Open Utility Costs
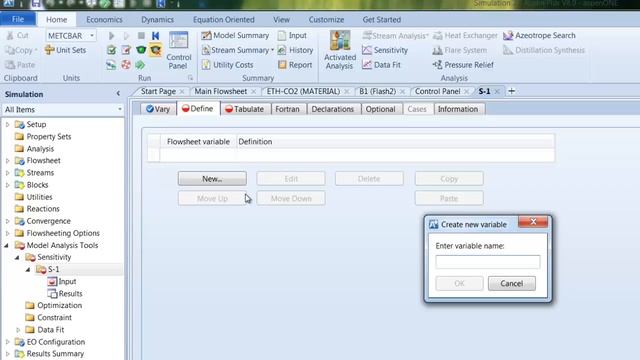Viewport: 640px width, 360px height. (227, 65)
